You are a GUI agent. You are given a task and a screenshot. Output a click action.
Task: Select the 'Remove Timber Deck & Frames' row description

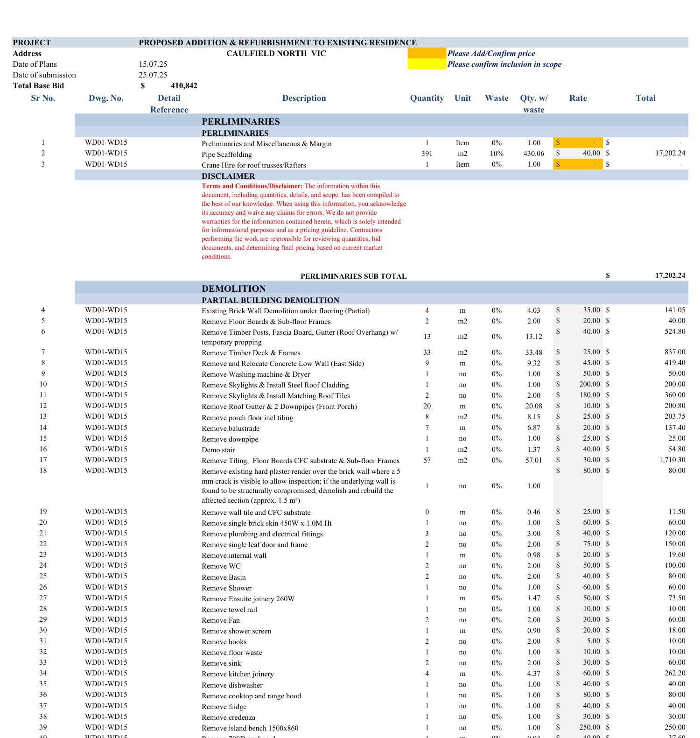click(x=251, y=353)
